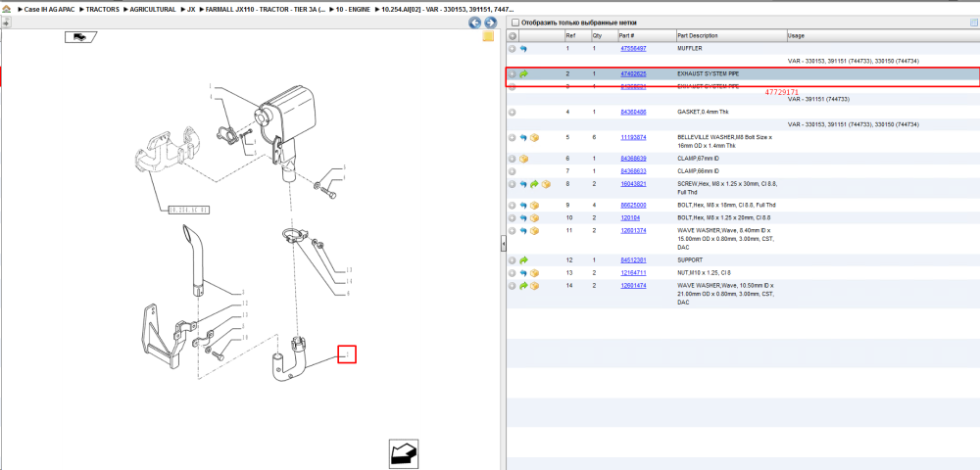The image size is (980, 470).
Task: Expand the SUPPORT row plus button
Action: pos(512,260)
